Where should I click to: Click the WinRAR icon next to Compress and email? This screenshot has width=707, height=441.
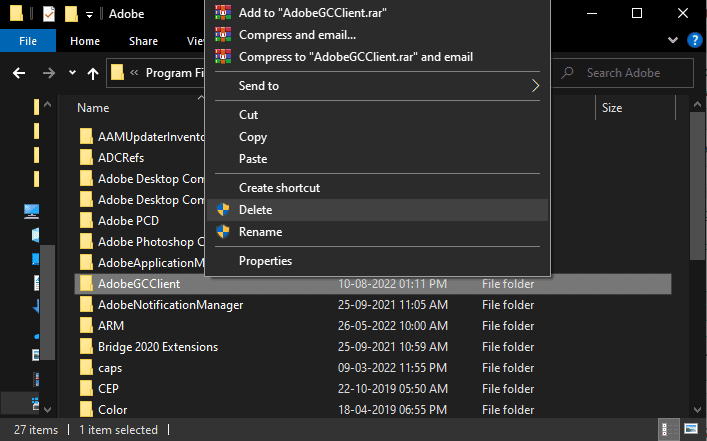point(223,34)
